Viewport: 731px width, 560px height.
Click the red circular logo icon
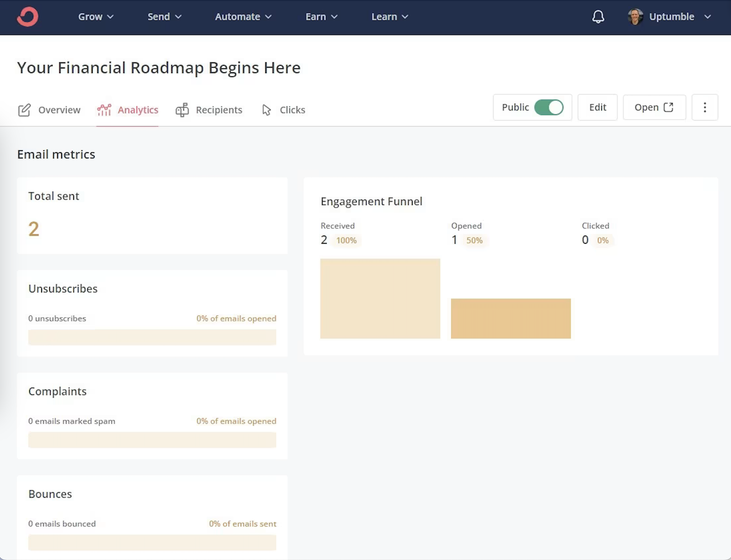pos(27,17)
